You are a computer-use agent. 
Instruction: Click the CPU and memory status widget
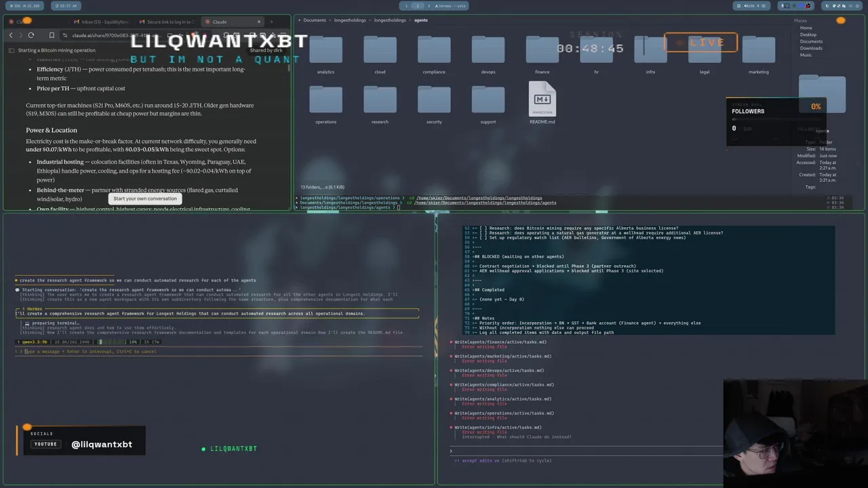click(x=25, y=5)
